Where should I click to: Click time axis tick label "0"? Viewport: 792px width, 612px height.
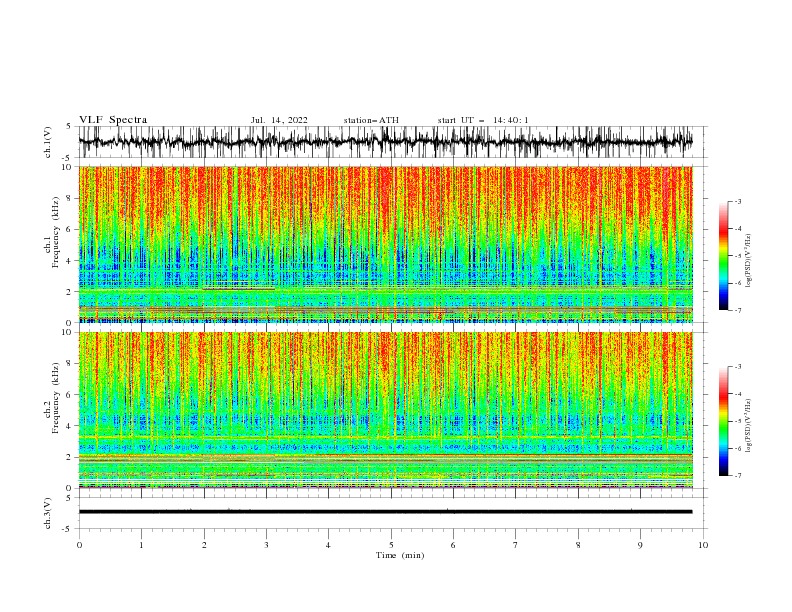point(79,545)
